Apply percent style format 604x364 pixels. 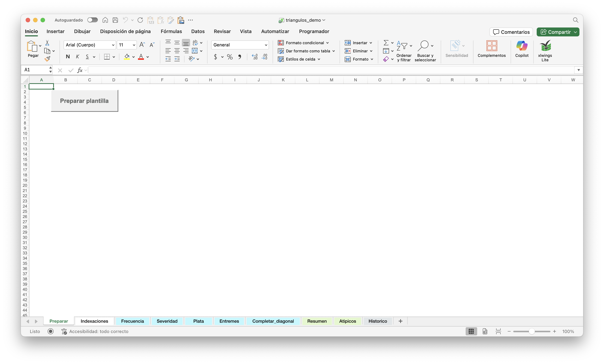tap(230, 57)
